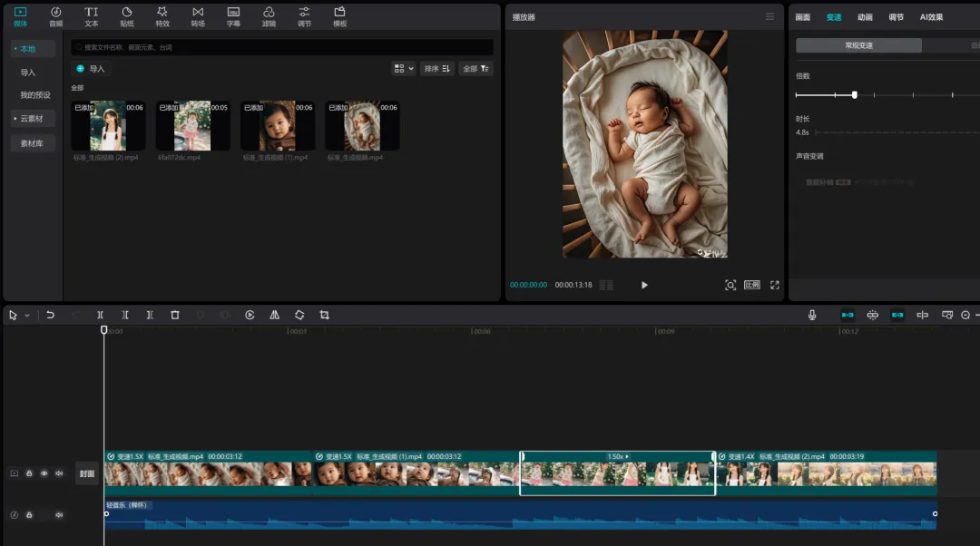Mute the 轻音乐 audio track
Screen dimensions: 980x546
click(59, 515)
